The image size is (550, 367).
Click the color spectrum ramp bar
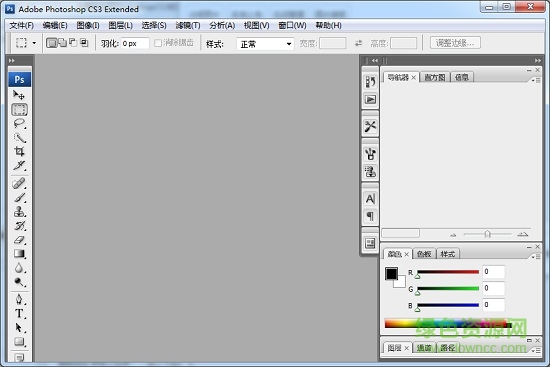(x=448, y=323)
